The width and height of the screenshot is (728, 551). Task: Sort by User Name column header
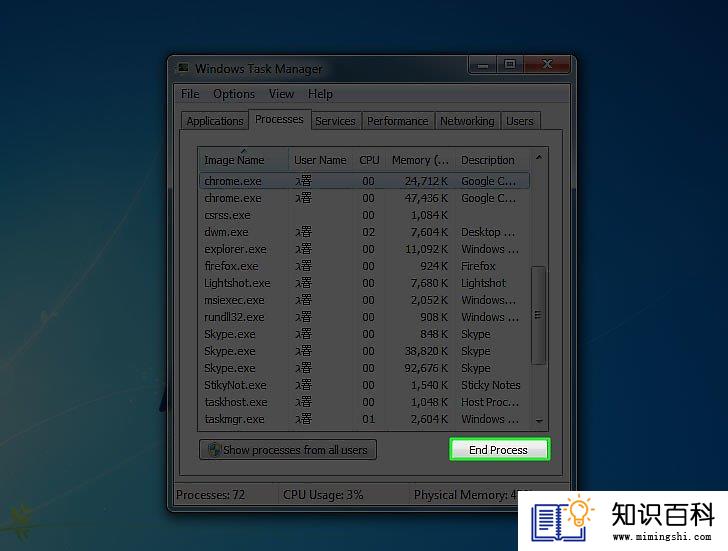tap(320, 160)
